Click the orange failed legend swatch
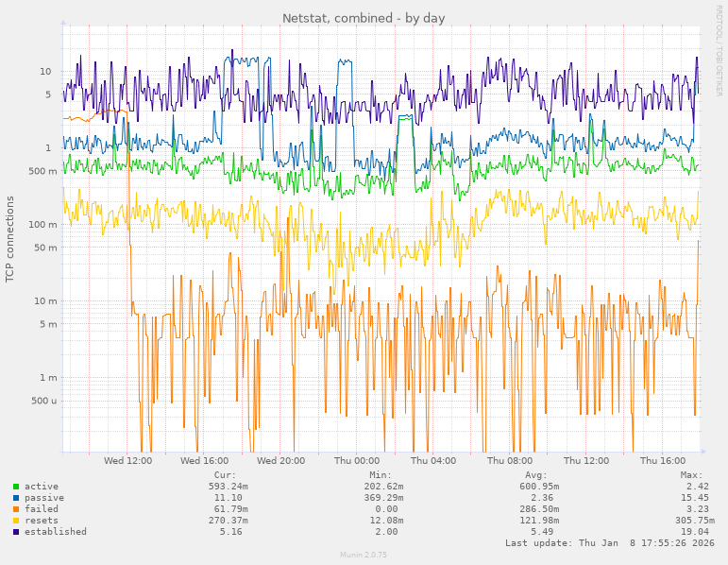This screenshot has width=728, height=565. pyautogui.click(x=16, y=509)
